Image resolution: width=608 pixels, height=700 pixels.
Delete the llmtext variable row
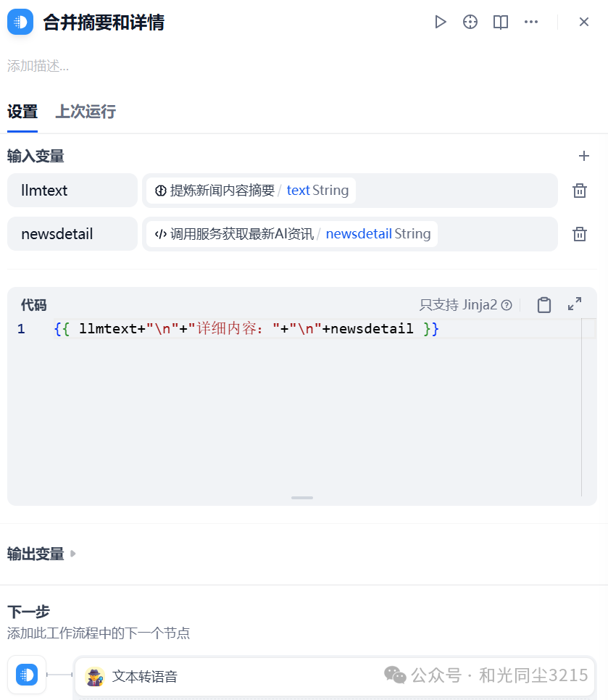coord(580,191)
